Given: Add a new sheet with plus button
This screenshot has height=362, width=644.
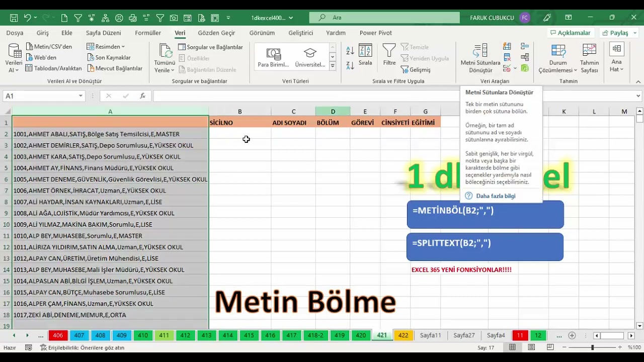Looking at the screenshot, I should pyautogui.click(x=572, y=335).
